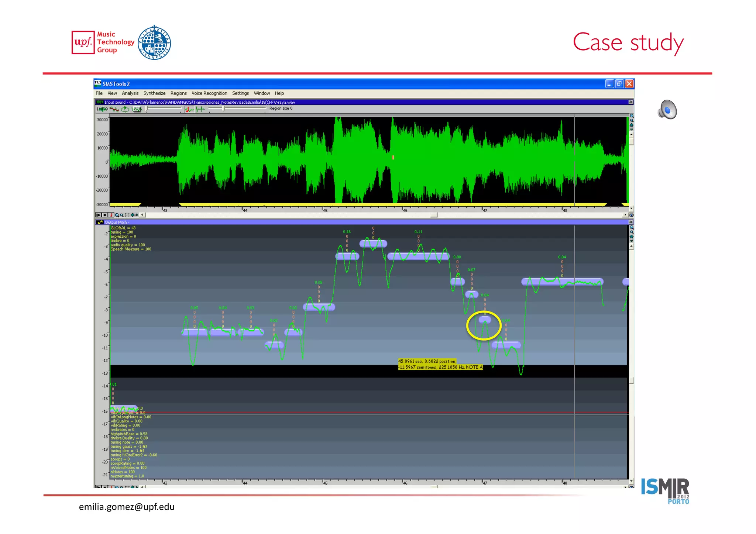Play the Output Pitch pane

98,487
